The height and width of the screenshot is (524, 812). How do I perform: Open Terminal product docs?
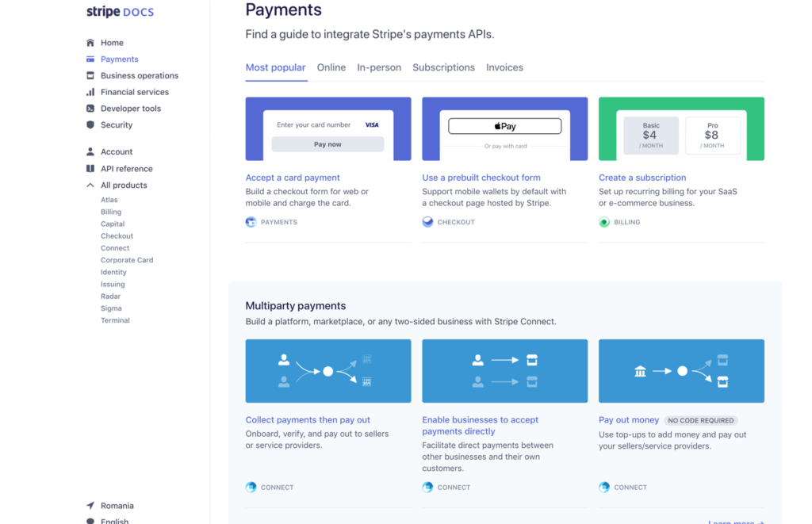(x=115, y=320)
